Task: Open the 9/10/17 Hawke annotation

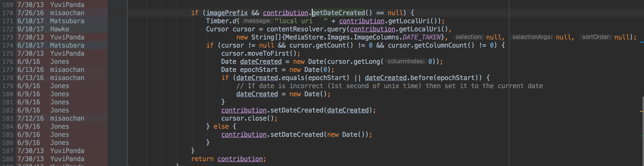Action: click(43, 29)
